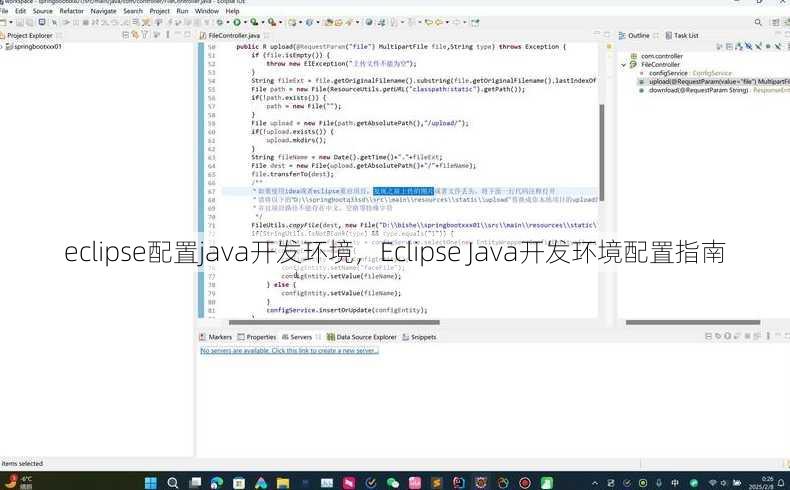This screenshot has height=490, width=790.
Task: Open WeChat from the taskbar
Action: 392,483
